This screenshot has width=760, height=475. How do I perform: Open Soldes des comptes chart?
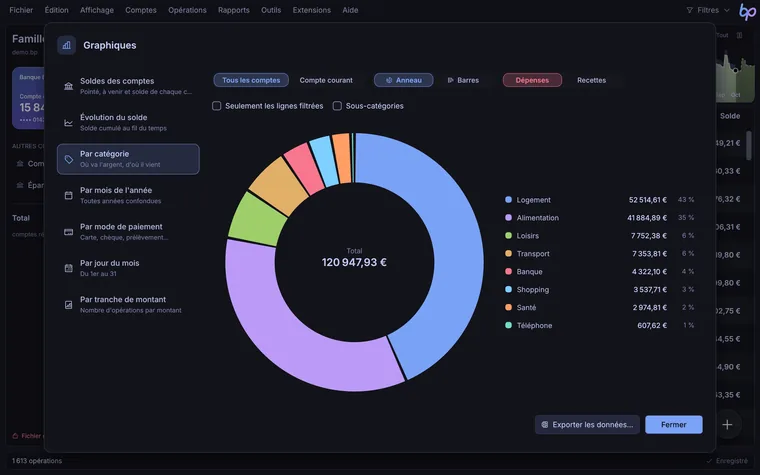pos(128,86)
